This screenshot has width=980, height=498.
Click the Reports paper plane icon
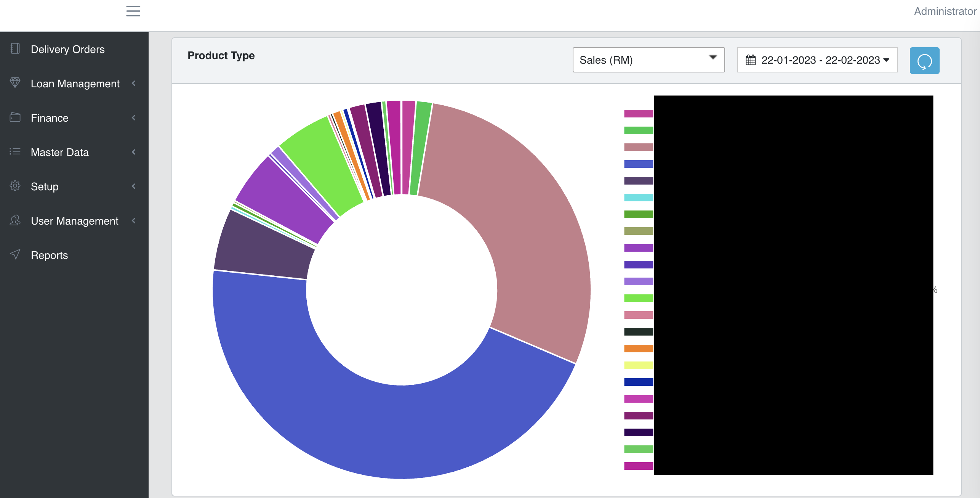15,254
